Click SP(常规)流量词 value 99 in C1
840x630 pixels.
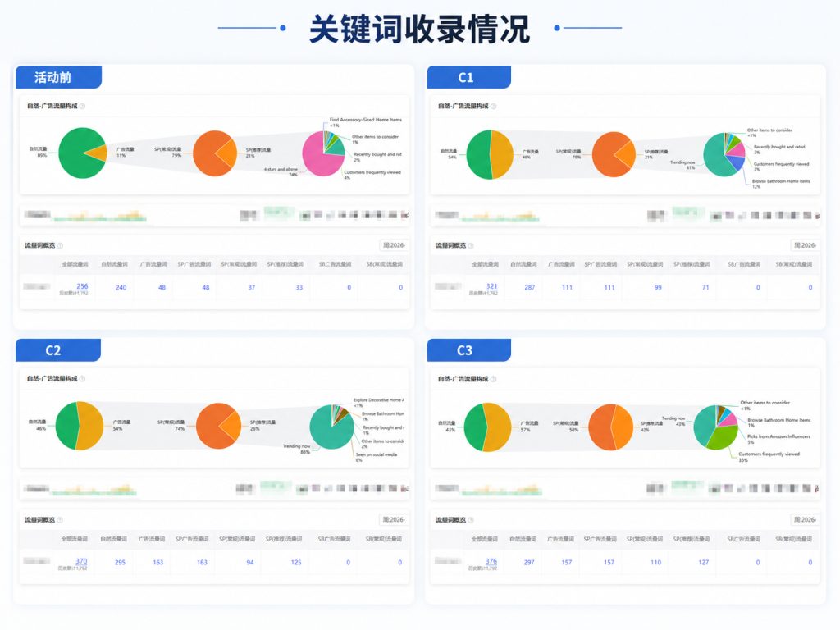coord(658,288)
